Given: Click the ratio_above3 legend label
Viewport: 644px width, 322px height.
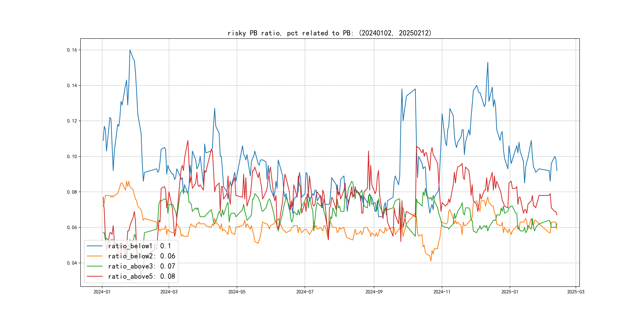Looking at the screenshot, I should [x=142, y=266].
